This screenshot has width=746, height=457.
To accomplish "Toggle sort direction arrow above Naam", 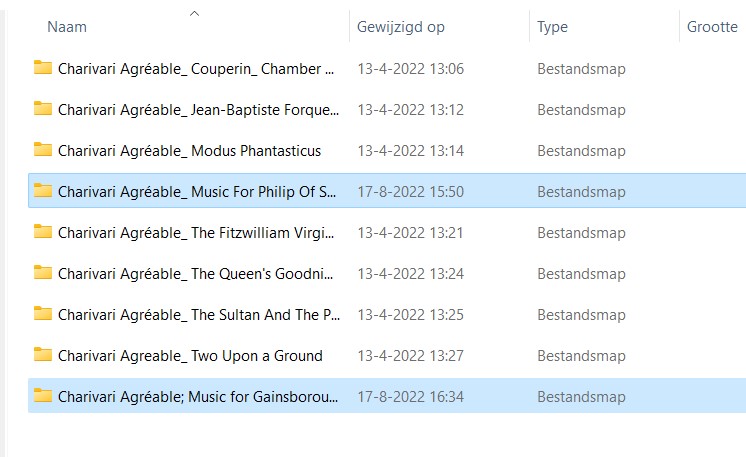I will [194, 13].
